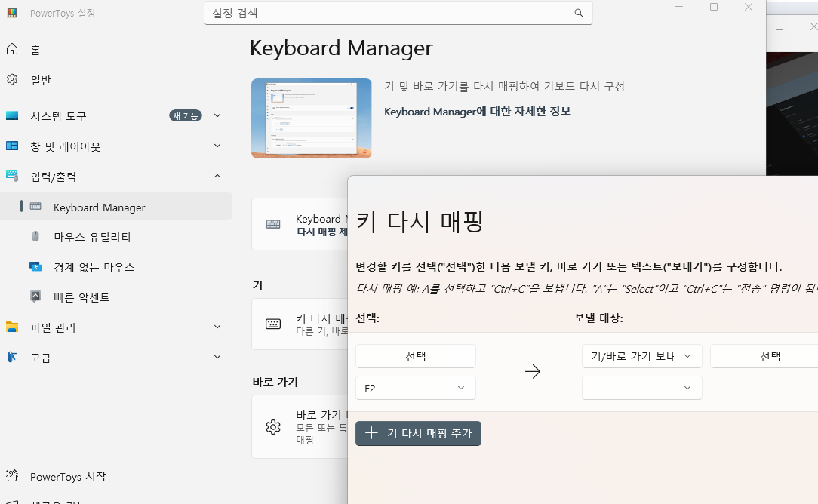
Task: Click the 새 기능 badge
Action: pos(185,116)
